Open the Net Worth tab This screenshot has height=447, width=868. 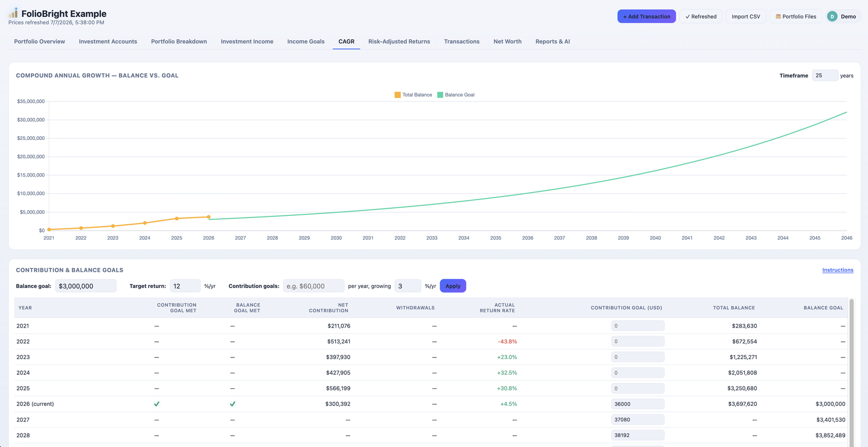click(507, 41)
